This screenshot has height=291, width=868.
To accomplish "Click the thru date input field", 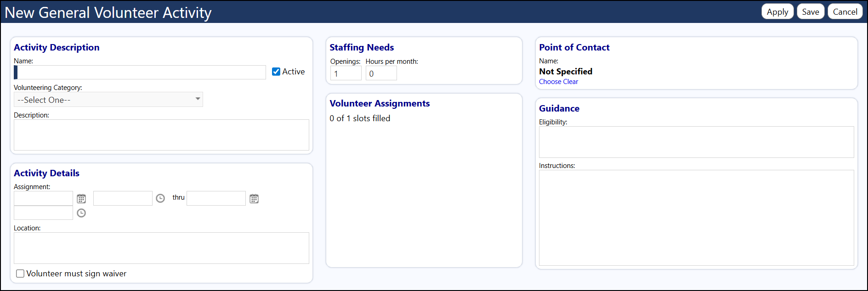I will tap(216, 198).
